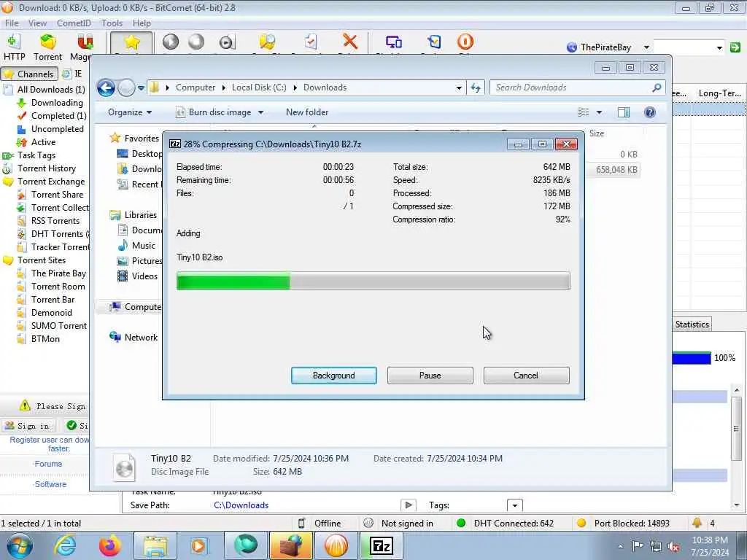The height and width of the screenshot is (560, 747).
Task: Open the Torrent toolbar icon in BitComet
Action: (47, 47)
